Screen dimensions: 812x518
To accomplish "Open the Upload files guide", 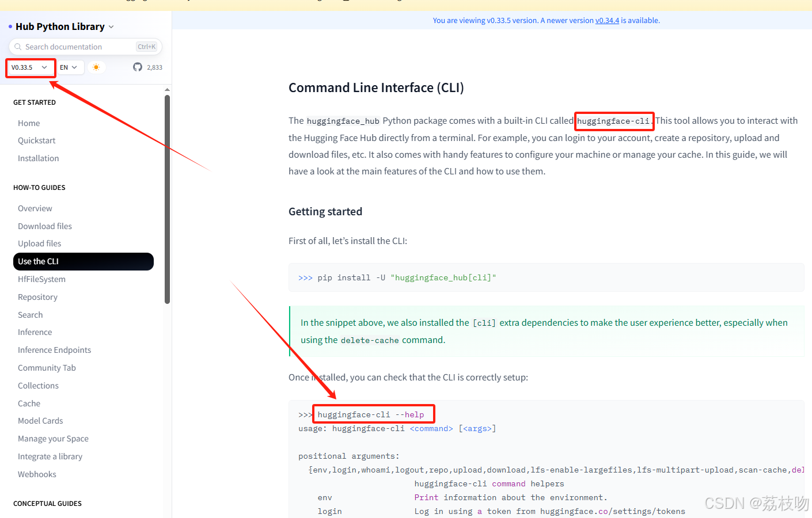I will point(40,243).
